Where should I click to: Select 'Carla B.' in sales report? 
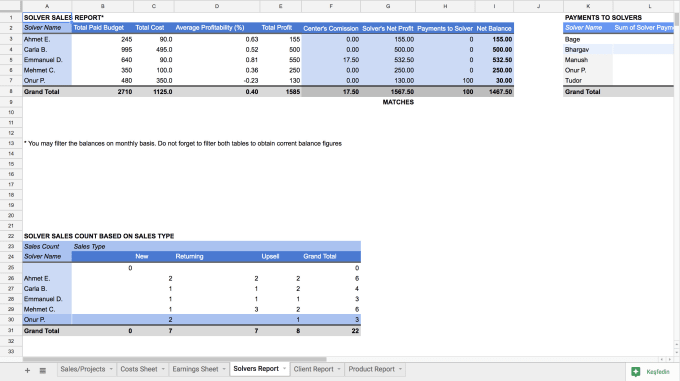click(x=47, y=49)
